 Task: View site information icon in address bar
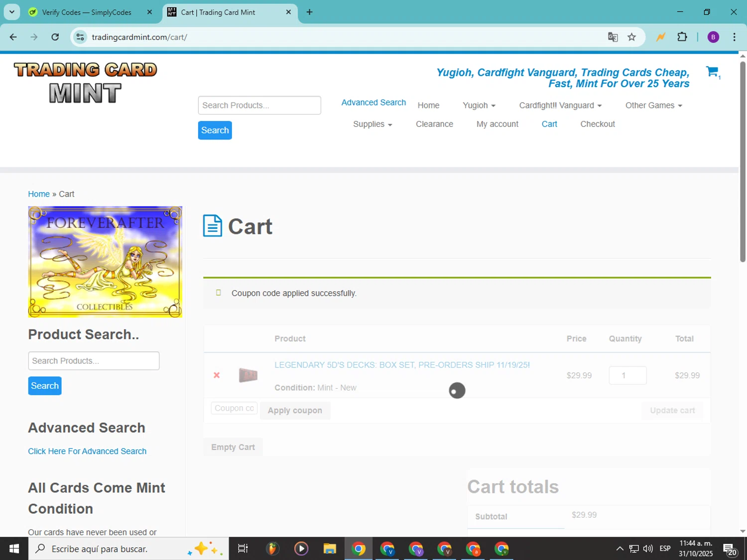(x=80, y=37)
